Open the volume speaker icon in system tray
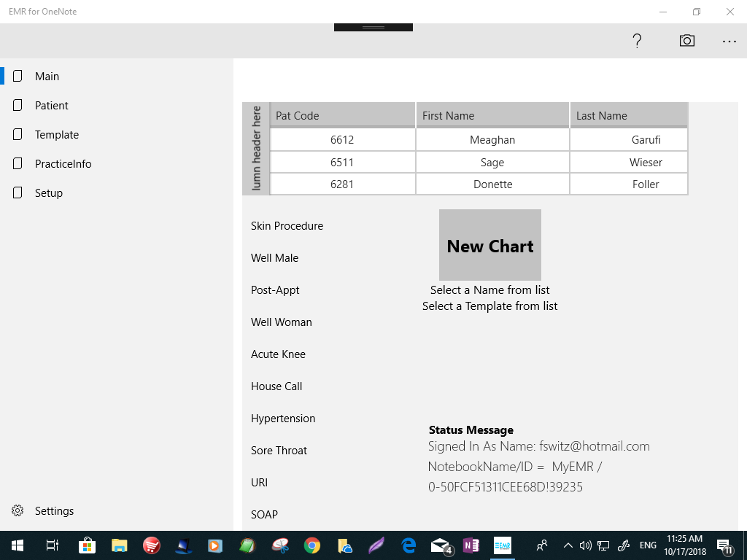Viewport: 747px width, 560px height. point(585,545)
